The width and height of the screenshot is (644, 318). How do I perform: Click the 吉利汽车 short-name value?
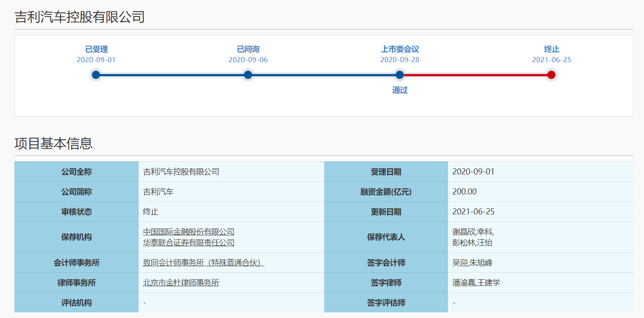[158, 192]
